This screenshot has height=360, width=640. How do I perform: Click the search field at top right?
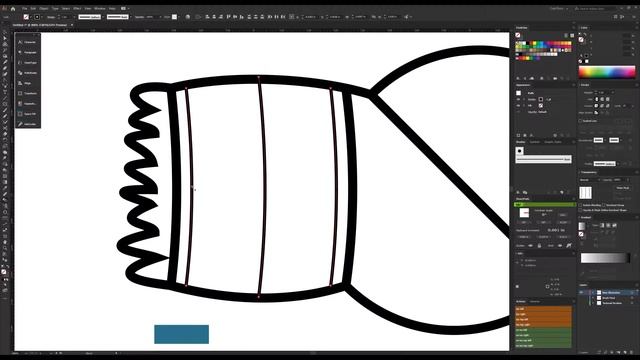tap(596, 8)
